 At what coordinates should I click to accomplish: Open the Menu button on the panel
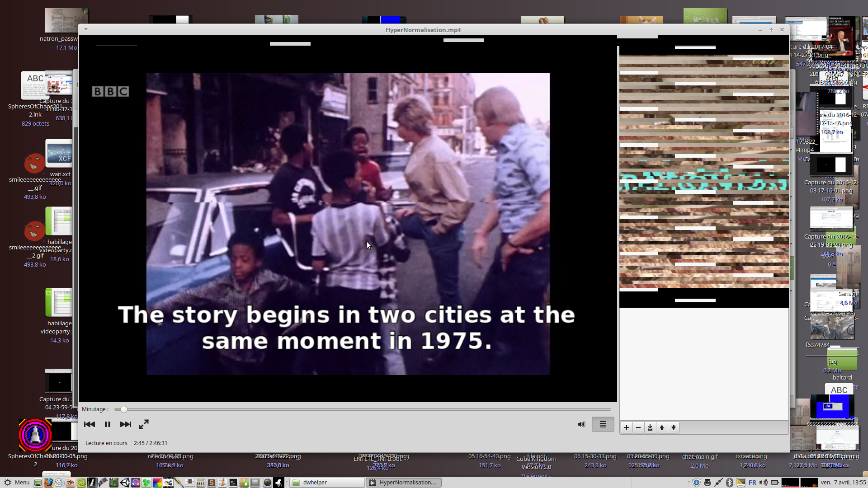click(x=17, y=482)
